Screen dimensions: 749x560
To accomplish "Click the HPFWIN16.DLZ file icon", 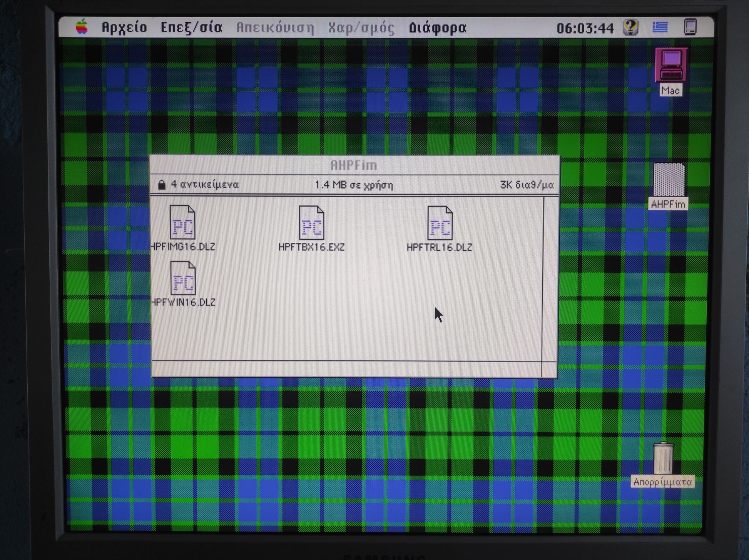I will (x=183, y=278).
